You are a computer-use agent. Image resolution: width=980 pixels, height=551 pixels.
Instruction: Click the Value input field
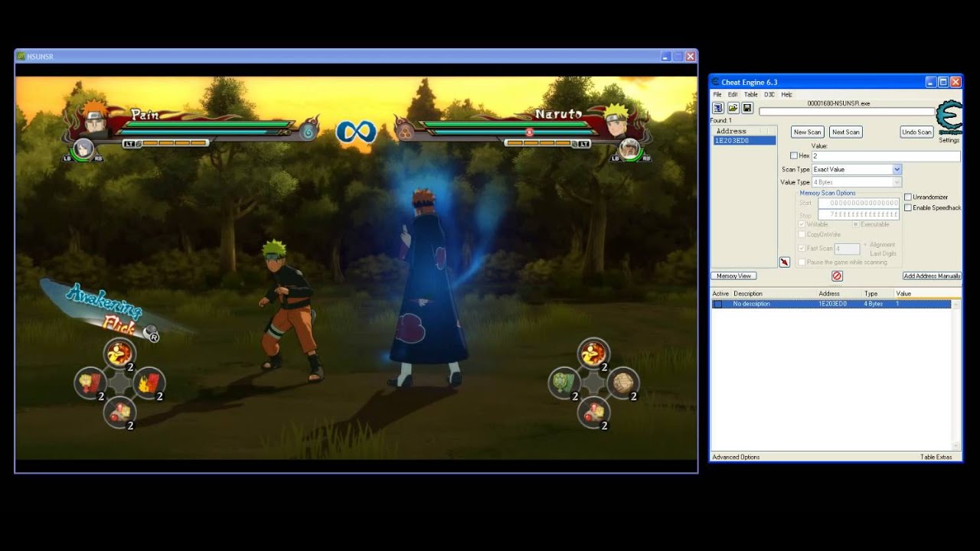point(885,156)
